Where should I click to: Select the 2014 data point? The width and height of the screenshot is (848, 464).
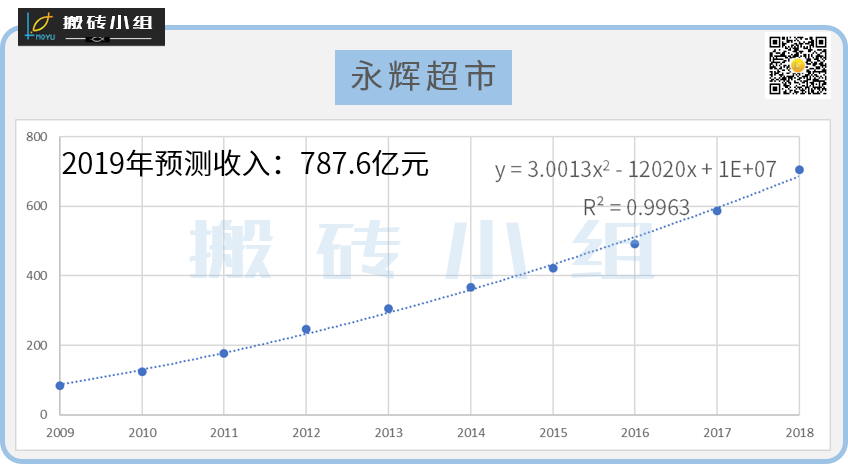pos(471,287)
